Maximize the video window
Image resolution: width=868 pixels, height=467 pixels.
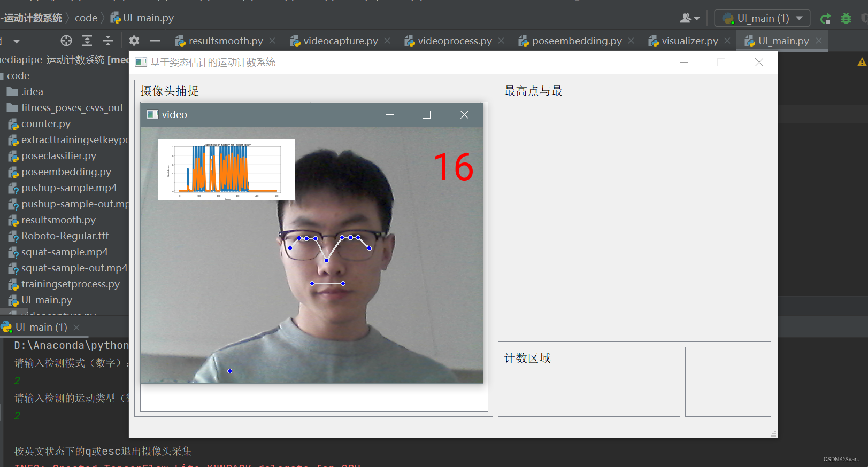click(x=426, y=115)
